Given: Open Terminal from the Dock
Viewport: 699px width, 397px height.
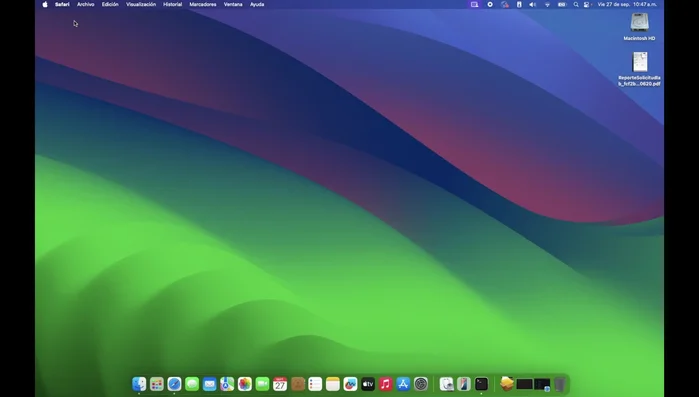Looking at the screenshot, I should (x=481, y=384).
